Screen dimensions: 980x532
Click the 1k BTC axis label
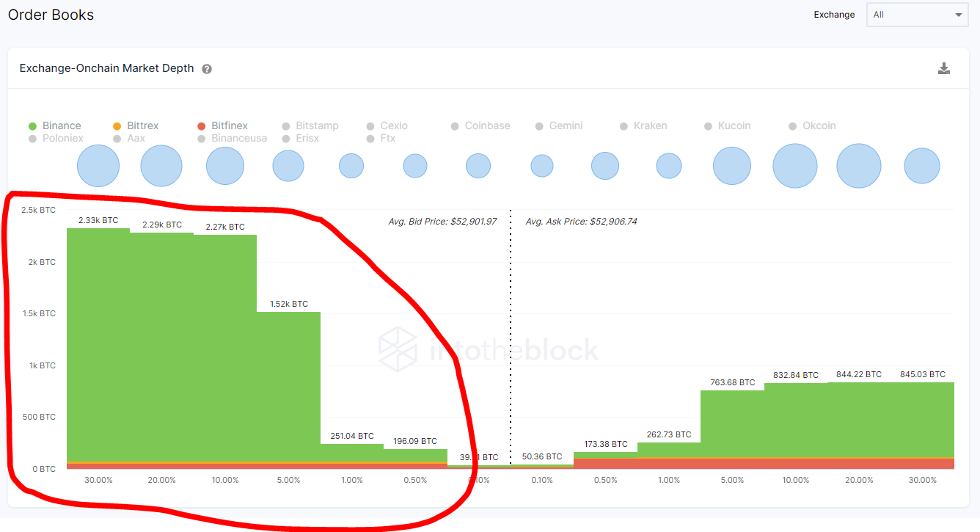click(43, 365)
